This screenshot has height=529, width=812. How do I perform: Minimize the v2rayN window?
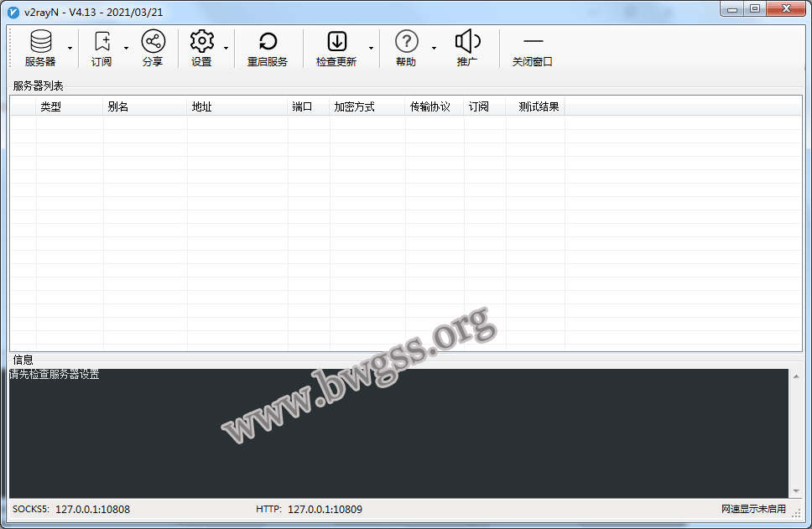coord(732,8)
